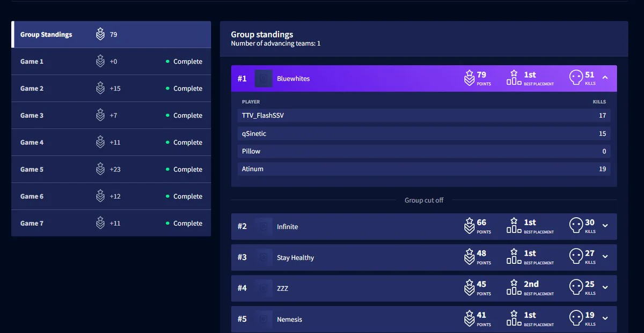This screenshot has height=333, width=644.
Task: Select Game 1 in the sidebar
Action: click(x=111, y=62)
